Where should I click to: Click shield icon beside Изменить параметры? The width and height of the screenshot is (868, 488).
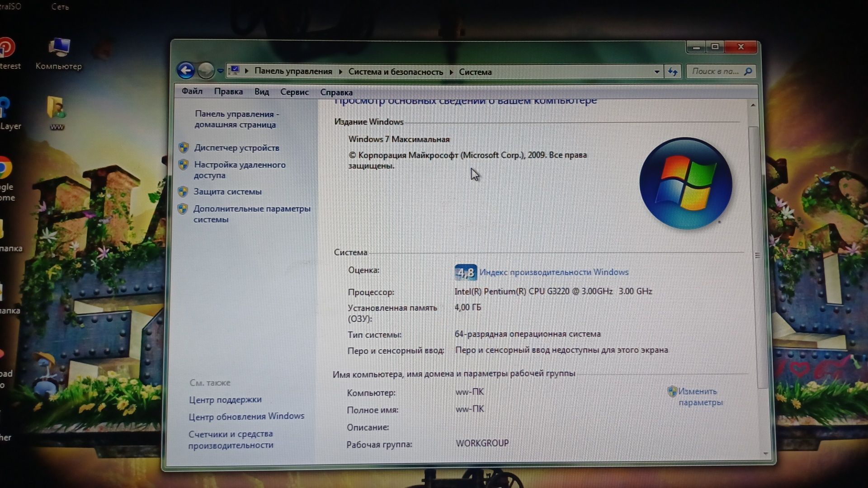[x=672, y=391]
